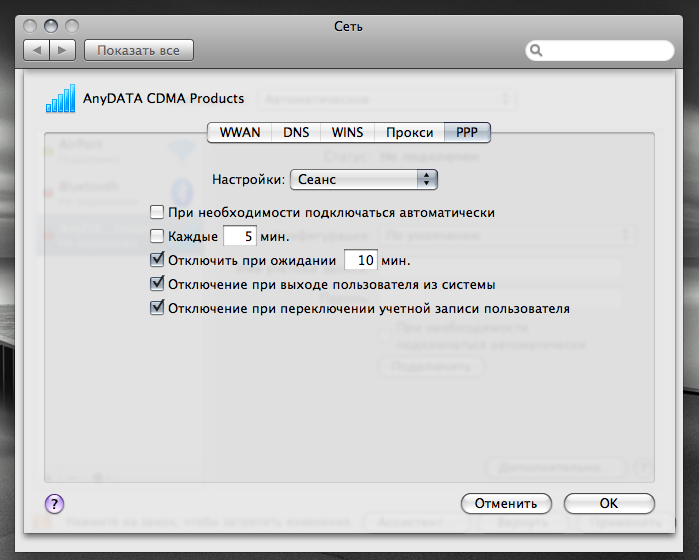Enable automatic connection when needed checkbox
This screenshot has width=699, height=560.
(x=156, y=212)
